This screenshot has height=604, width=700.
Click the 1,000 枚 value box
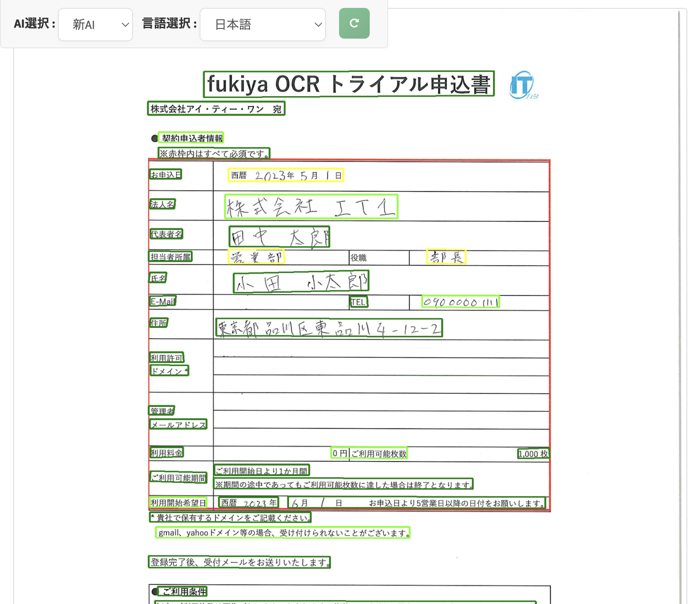pyautogui.click(x=533, y=453)
